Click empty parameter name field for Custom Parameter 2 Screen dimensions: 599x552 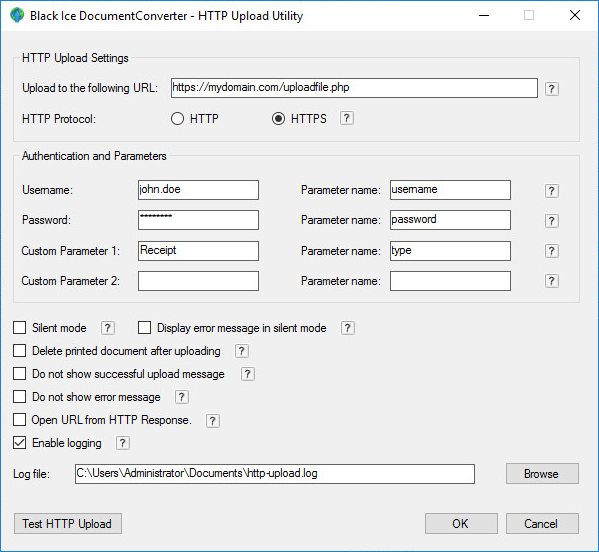click(450, 281)
